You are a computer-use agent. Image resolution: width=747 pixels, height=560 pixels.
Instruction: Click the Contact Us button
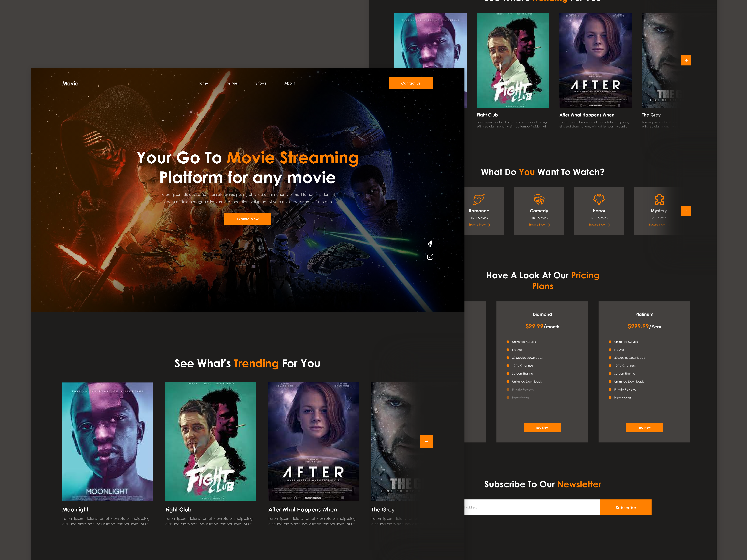tap(411, 83)
